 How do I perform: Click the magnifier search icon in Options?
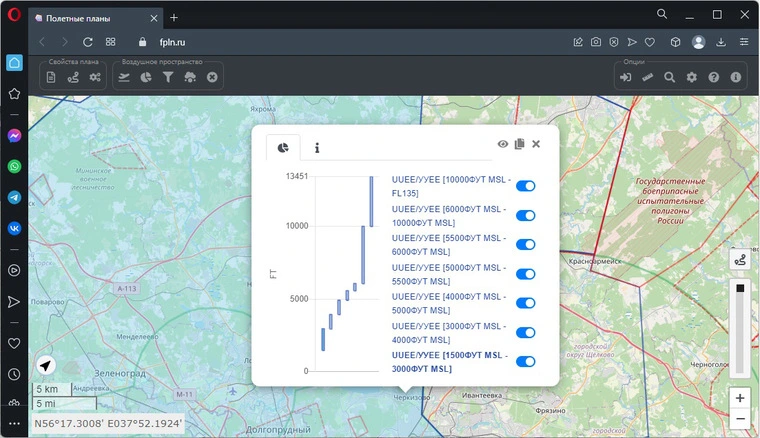coord(669,77)
